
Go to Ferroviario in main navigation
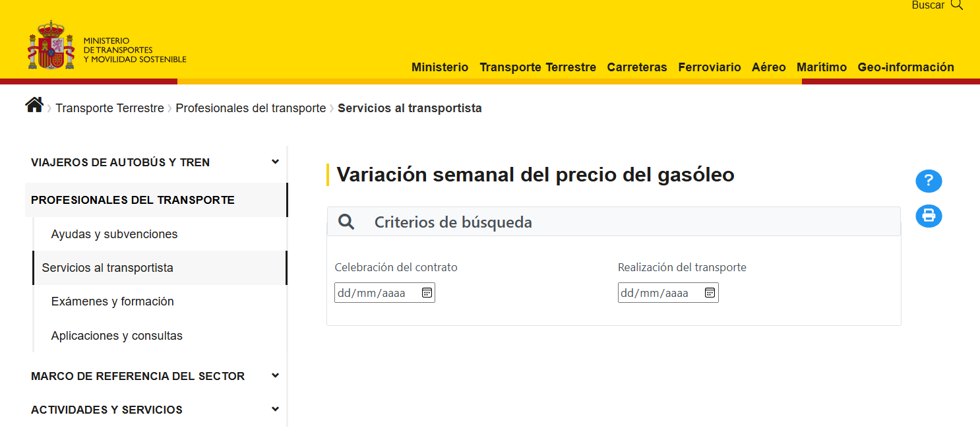tap(709, 67)
